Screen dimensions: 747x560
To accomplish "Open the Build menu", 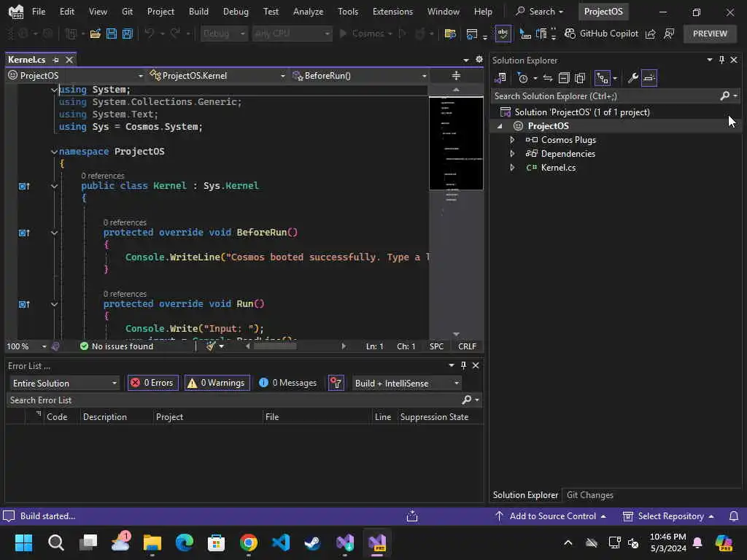I will (198, 12).
